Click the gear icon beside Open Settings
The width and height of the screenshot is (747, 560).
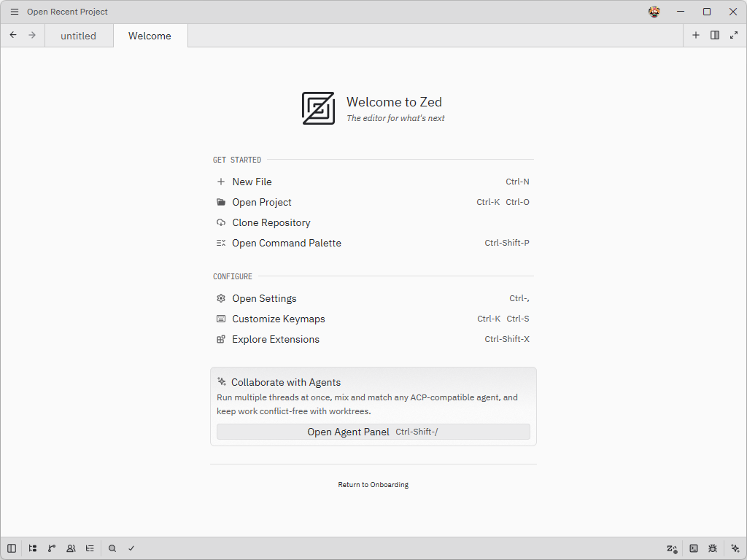220,298
